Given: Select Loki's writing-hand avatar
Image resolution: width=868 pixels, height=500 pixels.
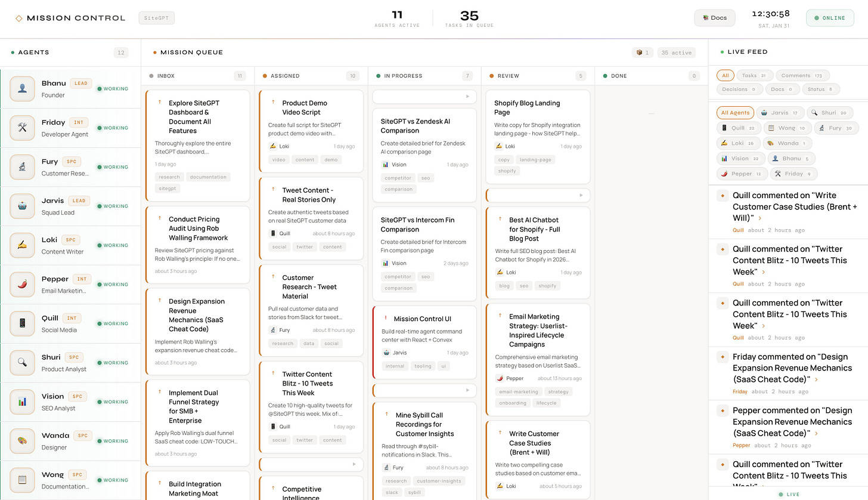Looking at the screenshot, I should point(23,245).
